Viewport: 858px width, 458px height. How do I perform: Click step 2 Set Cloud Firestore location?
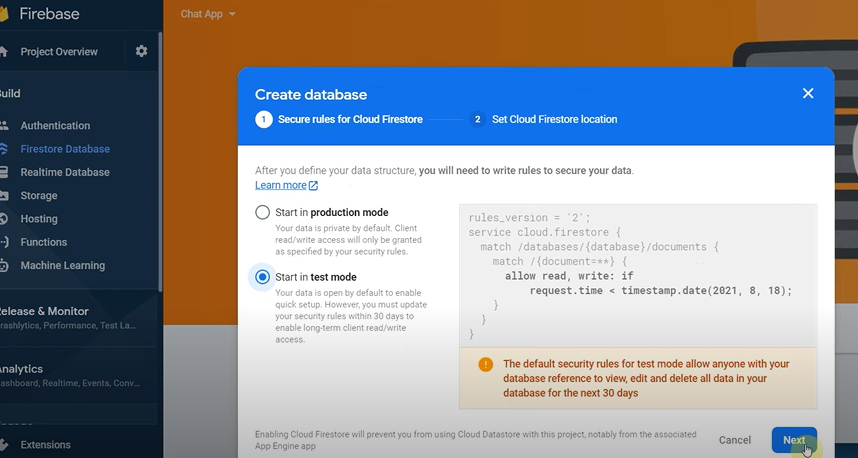(543, 119)
